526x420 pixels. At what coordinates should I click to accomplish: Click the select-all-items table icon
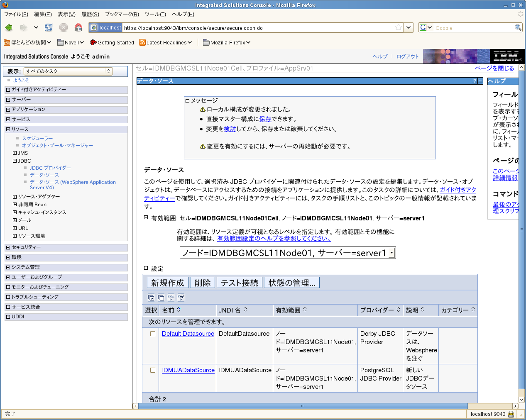151,298
